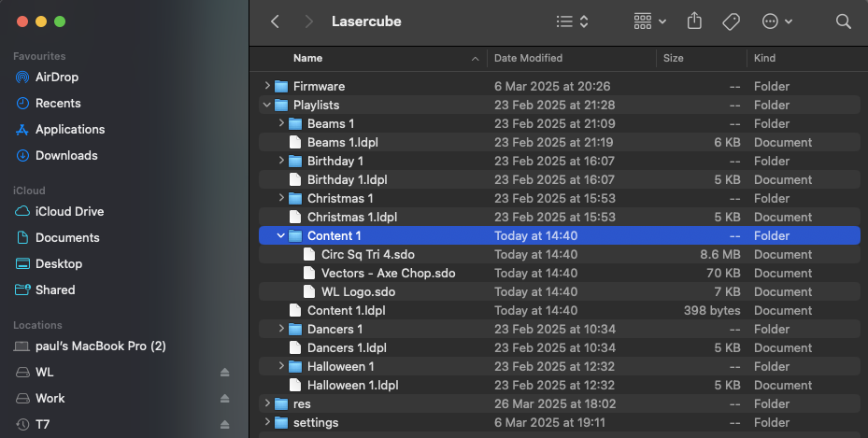Eject the T7 drive
The width and height of the screenshot is (868, 438).
click(224, 425)
